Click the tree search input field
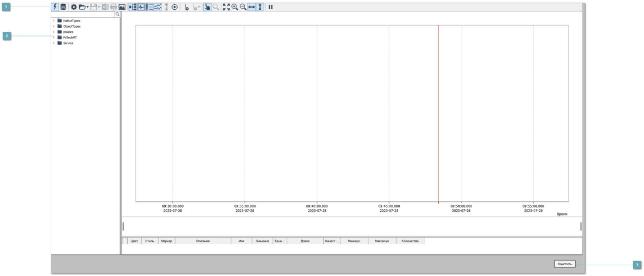 pyautogui.click(x=83, y=14)
